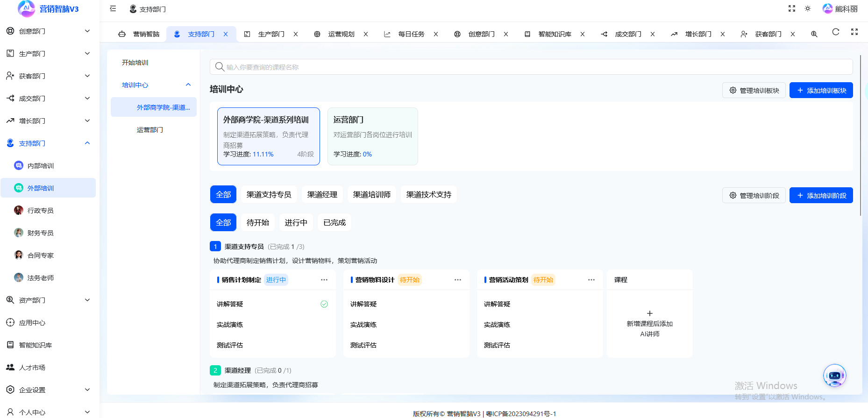
Task: Expand 生产部门 sidebar menu
Action: click(x=49, y=54)
